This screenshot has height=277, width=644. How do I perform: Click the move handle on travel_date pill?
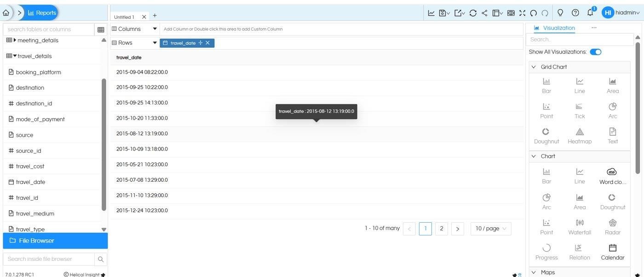[x=200, y=43]
